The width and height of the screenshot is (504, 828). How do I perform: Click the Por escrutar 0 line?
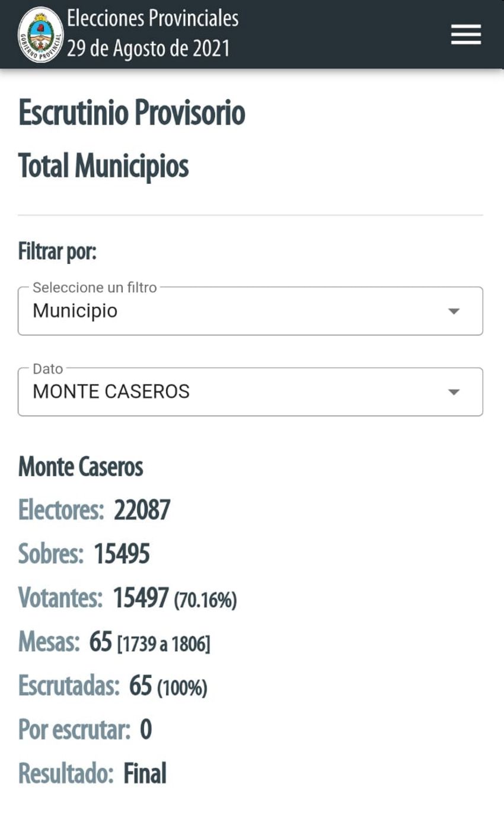85,730
